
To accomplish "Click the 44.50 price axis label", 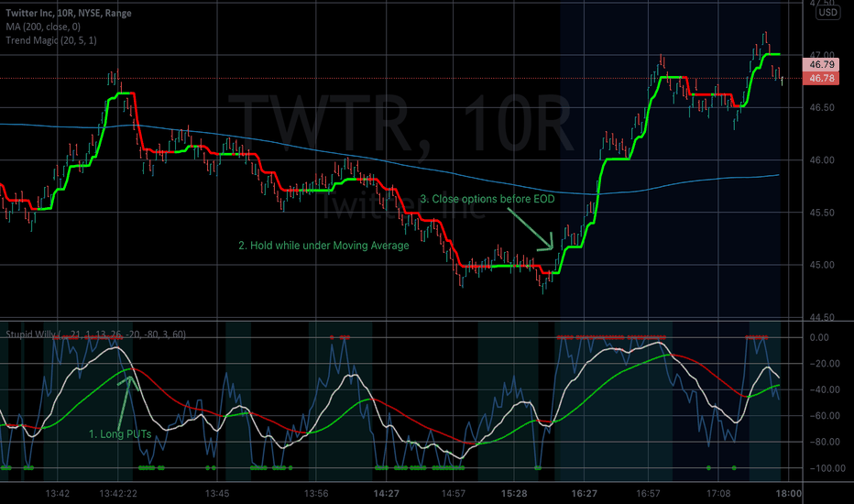I will pos(821,317).
